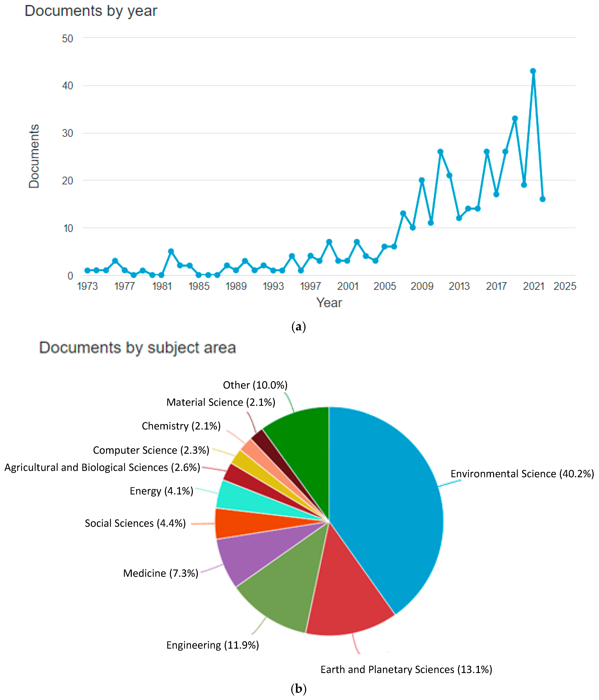The image size is (599, 700).
Task: Click the 2021 peak data point
Action: pos(533,71)
